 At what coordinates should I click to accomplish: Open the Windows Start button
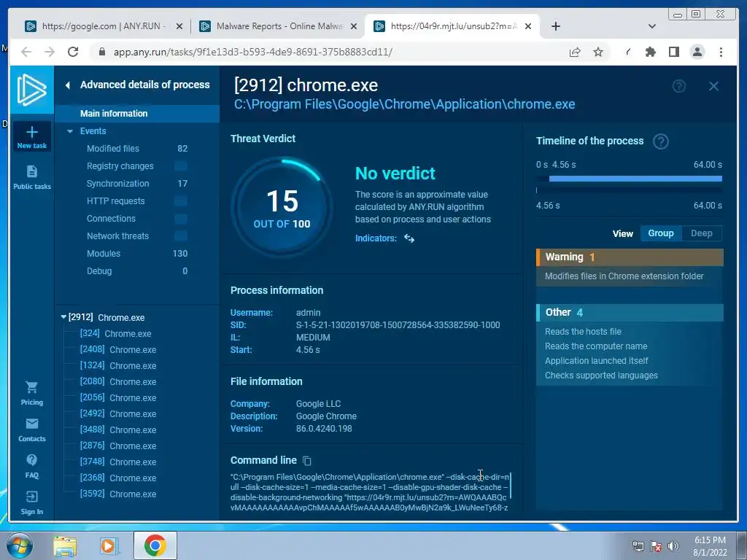[x=20, y=545]
